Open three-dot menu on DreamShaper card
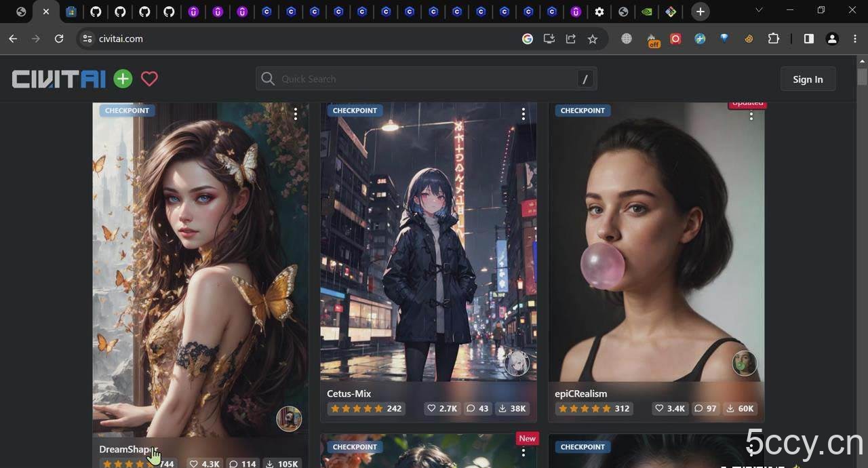The height and width of the screenshot is (468, 868). tap(296, 115)
